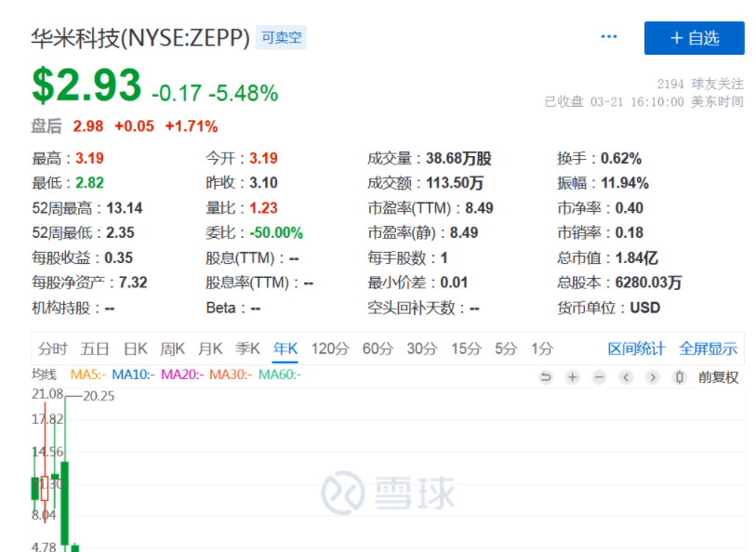
Task: Click the 均线 label in chart header
Action: [45, 375]
